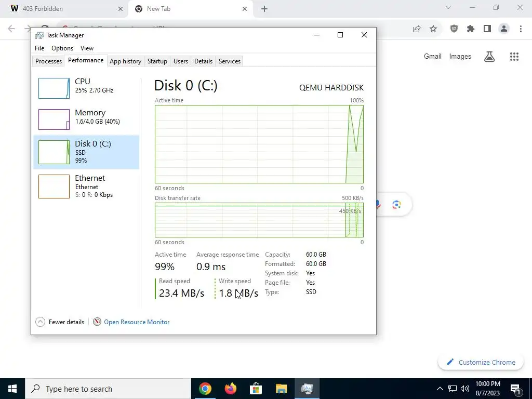Switch to the App history tab

click(x=125, y=61)
